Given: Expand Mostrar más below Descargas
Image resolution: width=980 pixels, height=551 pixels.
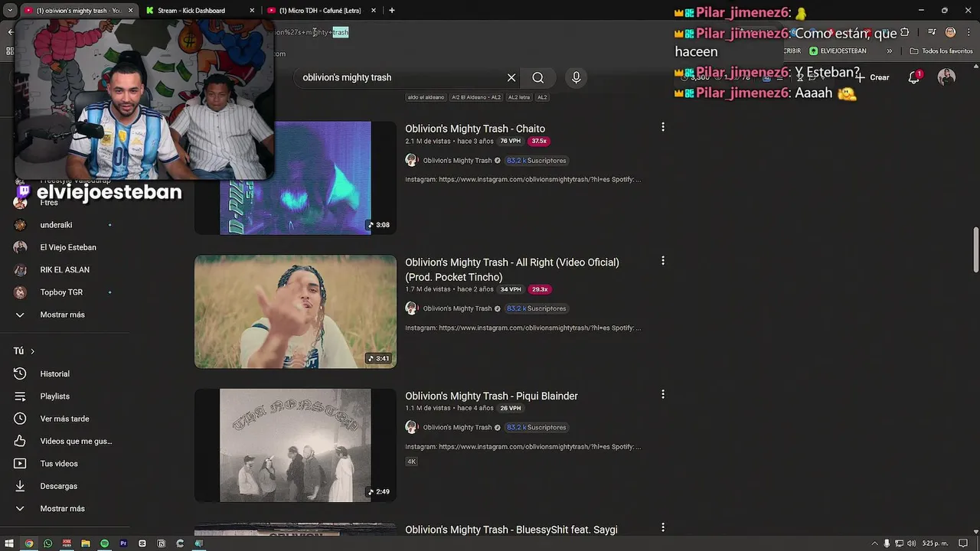Looking at the screenshot, I should (x=62, y=508).
